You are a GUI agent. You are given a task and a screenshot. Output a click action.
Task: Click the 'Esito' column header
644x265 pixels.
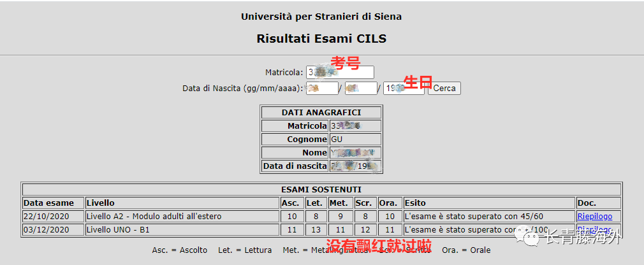[x=489, y=203]
